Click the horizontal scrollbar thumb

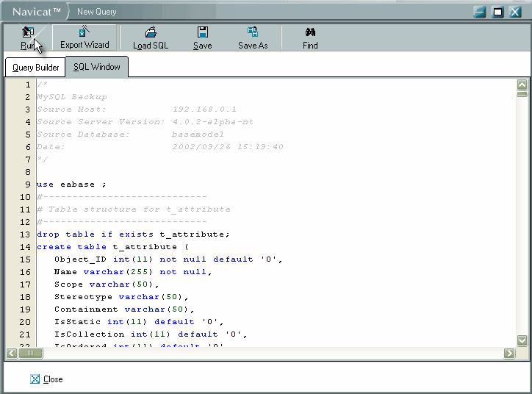click(31, 354)
